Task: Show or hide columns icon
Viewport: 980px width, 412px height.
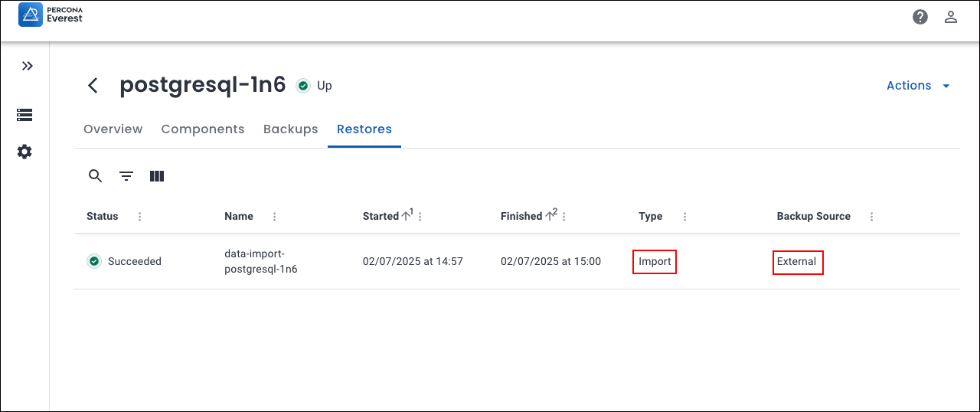Action: pos(157,176)
